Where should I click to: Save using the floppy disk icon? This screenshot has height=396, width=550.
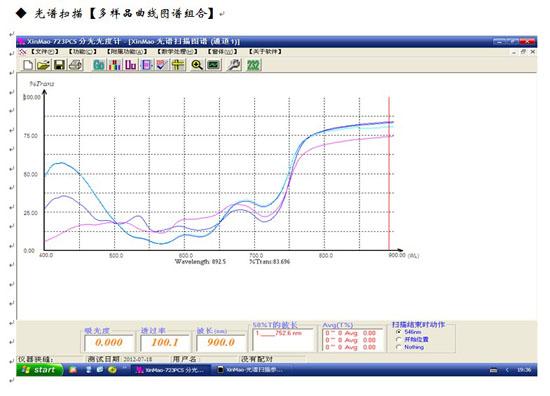point(59,65)
